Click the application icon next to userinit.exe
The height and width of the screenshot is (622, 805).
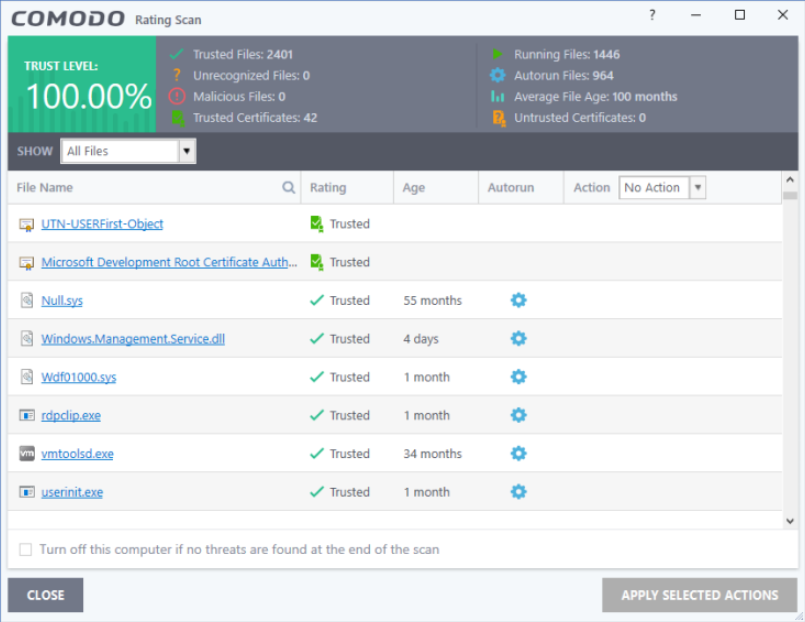[x=27, y=492]
